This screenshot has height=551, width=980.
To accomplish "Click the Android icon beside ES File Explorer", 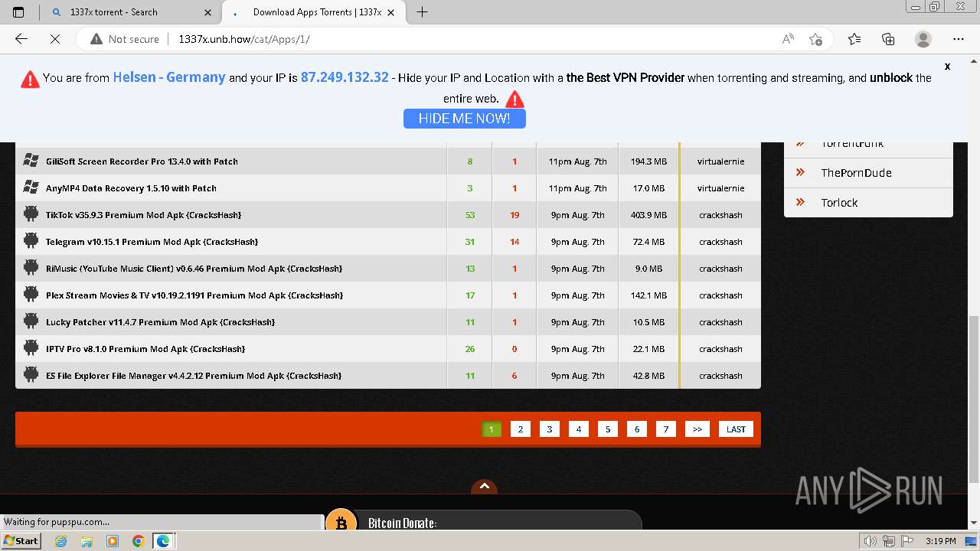I will [x=31, y=375].
